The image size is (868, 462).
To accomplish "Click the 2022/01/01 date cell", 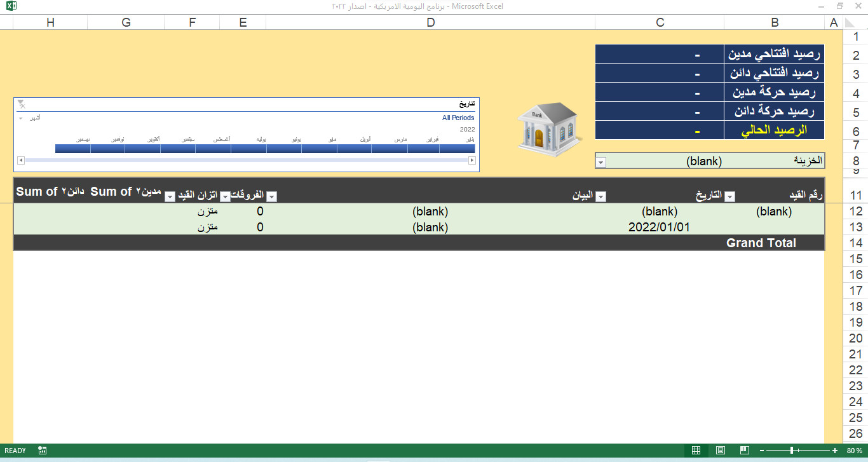I will (659, 227).
